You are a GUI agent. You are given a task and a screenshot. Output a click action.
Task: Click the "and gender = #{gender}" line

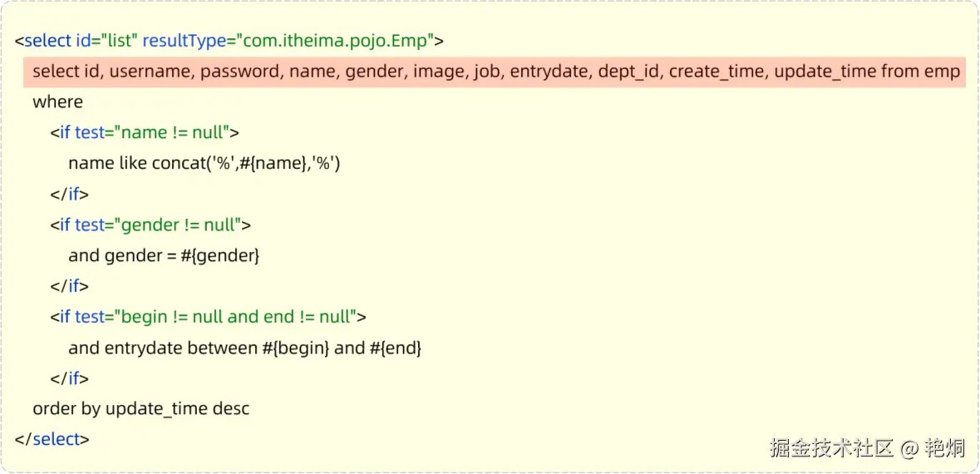[164, 256]
